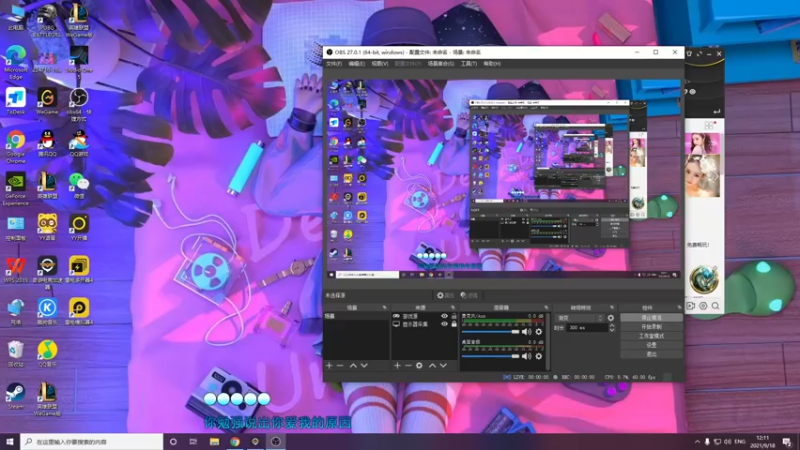Open the Recycle Bin (回收站)
This screenshot has width=800, height=450.
tap(16, 354)
